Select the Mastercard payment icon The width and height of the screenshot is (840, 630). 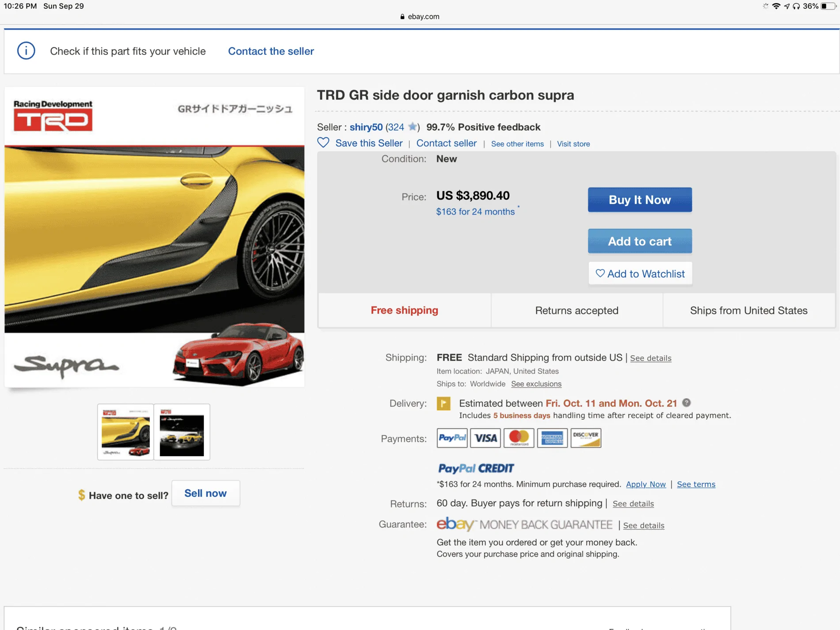(x=519, y=438)
